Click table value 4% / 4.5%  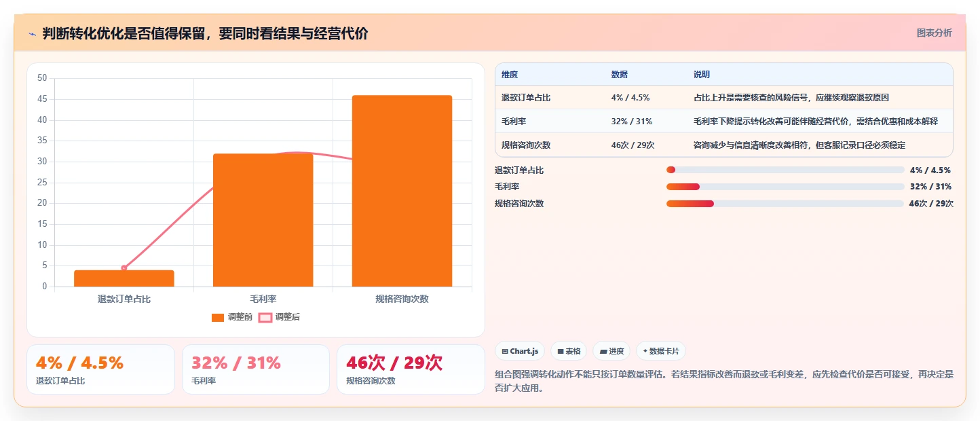630,98
